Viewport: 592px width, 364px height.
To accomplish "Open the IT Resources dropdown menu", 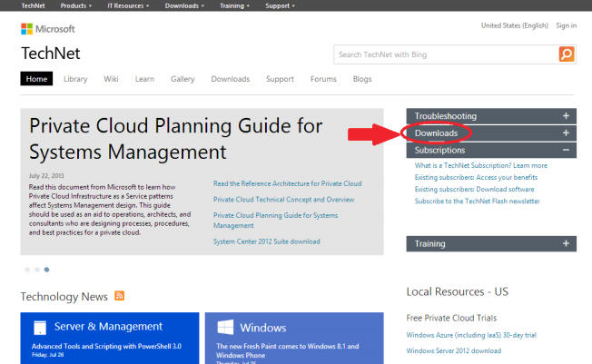I will pos(129,5).
